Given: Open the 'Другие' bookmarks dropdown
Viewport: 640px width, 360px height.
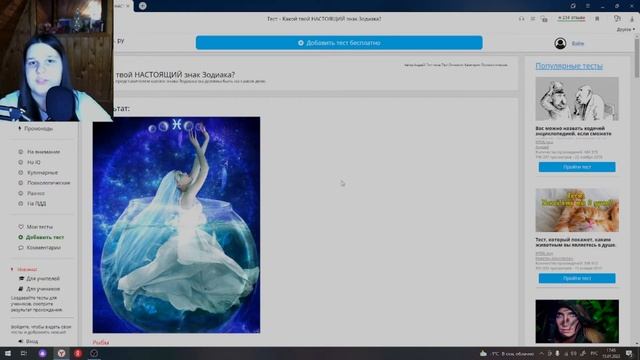Looking at the screenshot, I should pos(626,29).
